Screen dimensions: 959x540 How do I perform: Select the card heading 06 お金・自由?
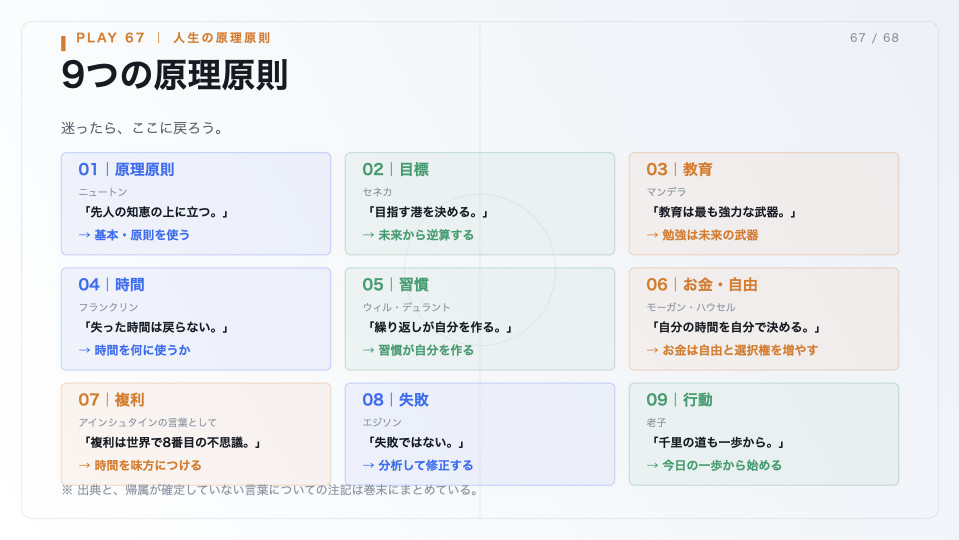[x=702, y=284]
